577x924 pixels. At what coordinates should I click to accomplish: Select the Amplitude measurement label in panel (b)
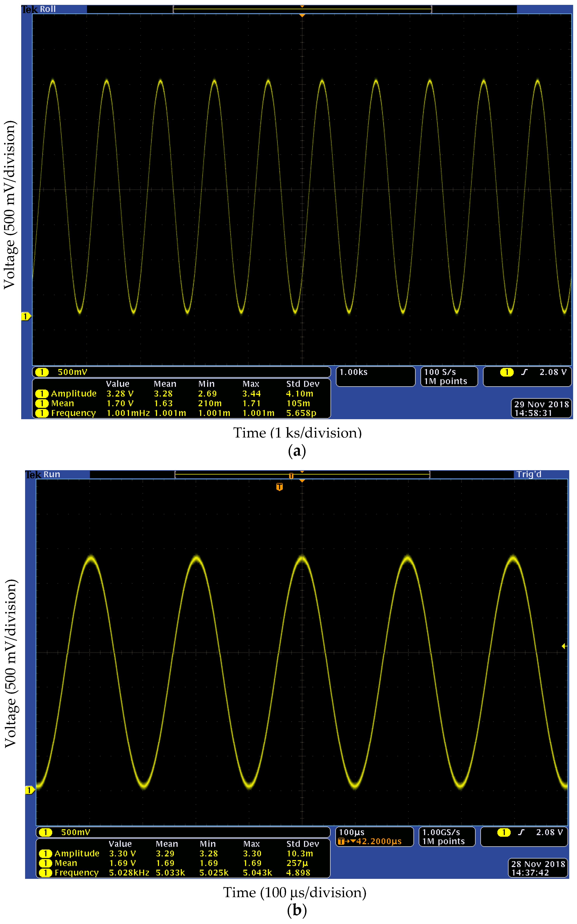pos(77,853)
